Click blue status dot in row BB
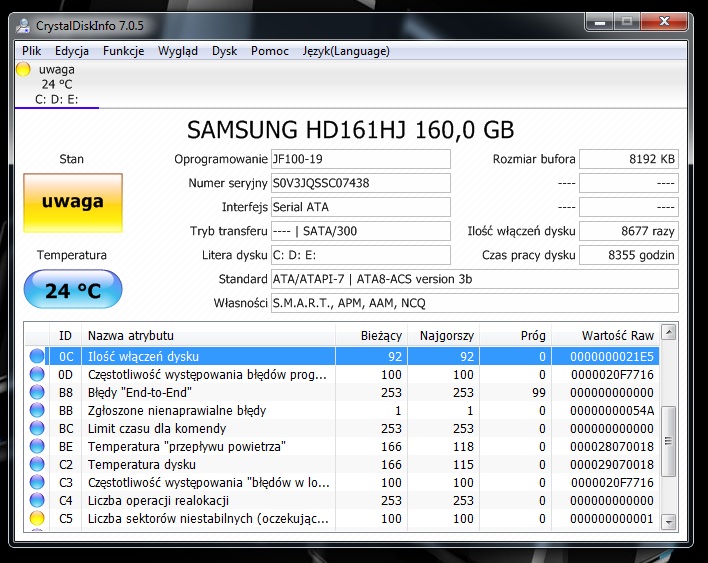Image resolution: width=708 pixels, height=563 pixels. click(x=37, y=410)
